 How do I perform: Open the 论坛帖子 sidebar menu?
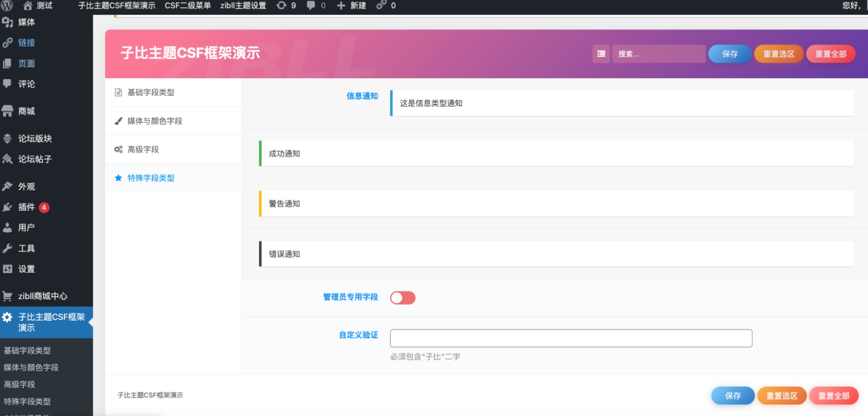[46, 159]
